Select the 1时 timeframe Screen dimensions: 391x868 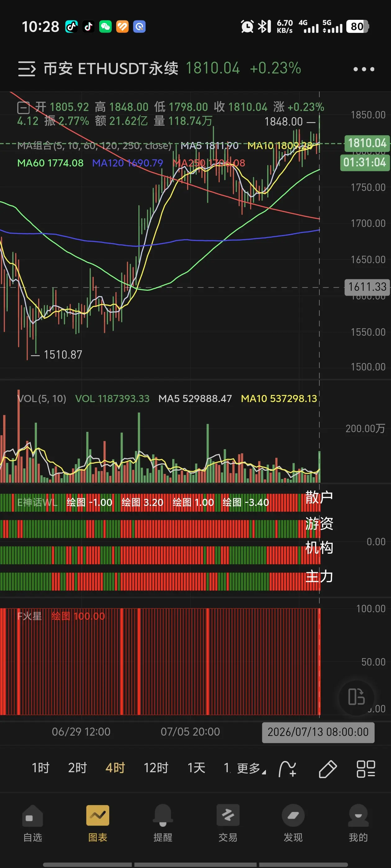pyautogui.click(x=40, y=768)
